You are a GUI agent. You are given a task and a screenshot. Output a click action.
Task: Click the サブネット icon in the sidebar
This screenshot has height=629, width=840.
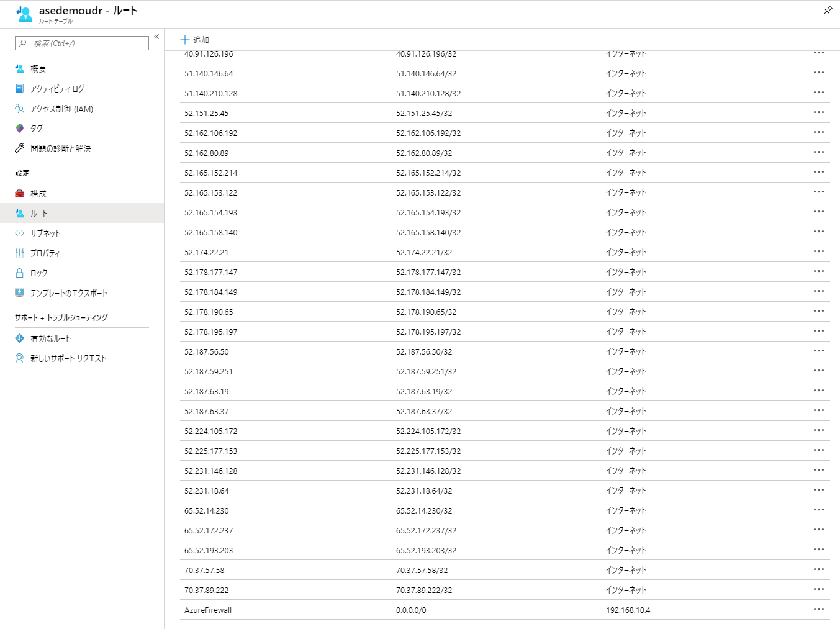pos(20,233)
